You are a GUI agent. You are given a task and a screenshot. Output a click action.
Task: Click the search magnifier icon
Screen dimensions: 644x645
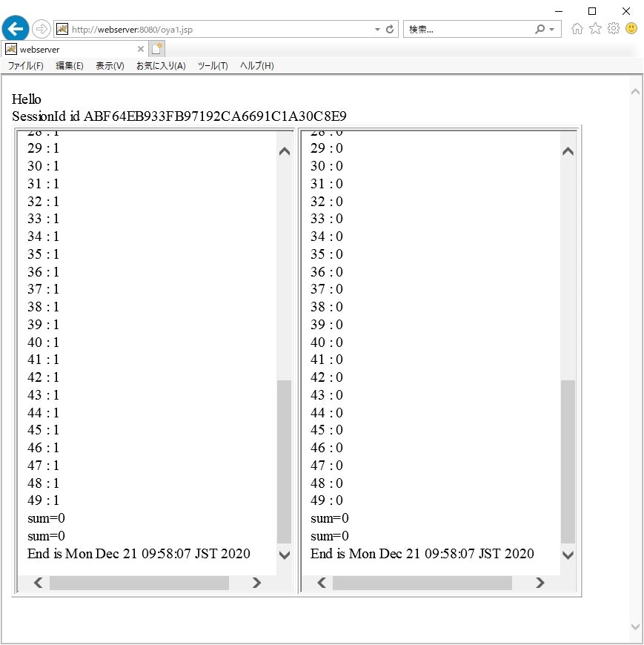click(x=540, y=29)
